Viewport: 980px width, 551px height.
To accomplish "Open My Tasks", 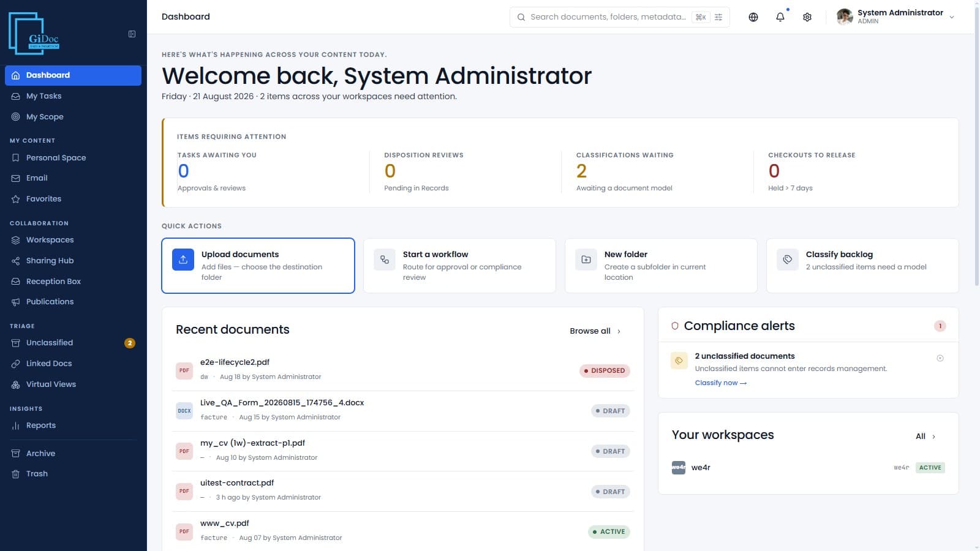I will [x=73, y=96].
